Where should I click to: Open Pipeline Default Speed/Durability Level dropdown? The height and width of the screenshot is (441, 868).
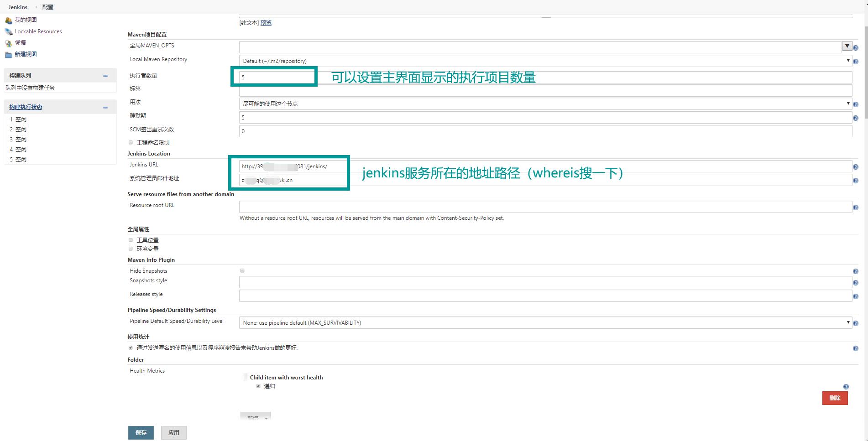coord(545,322)
